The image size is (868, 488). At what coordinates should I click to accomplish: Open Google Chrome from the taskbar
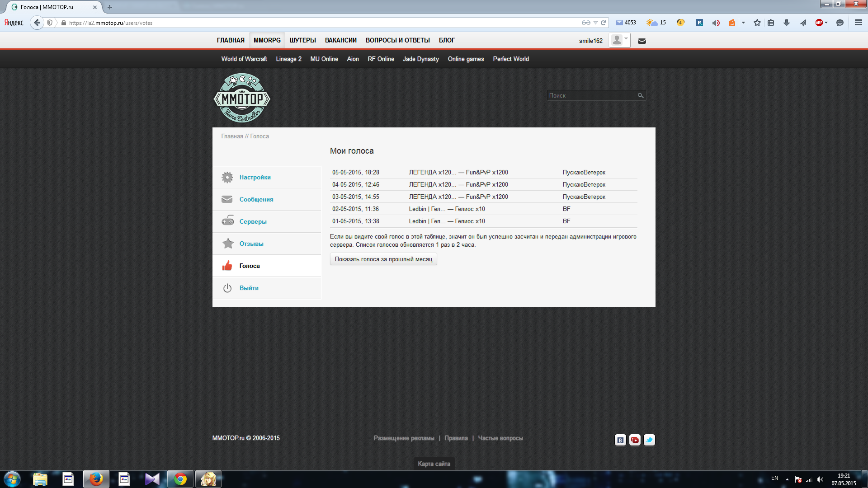[180, 479]
